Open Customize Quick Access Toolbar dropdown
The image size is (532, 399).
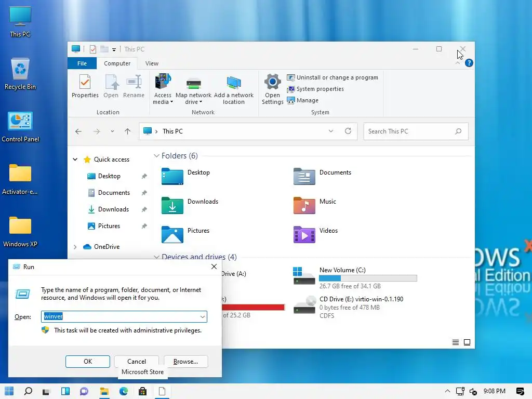tap(114, 49)
